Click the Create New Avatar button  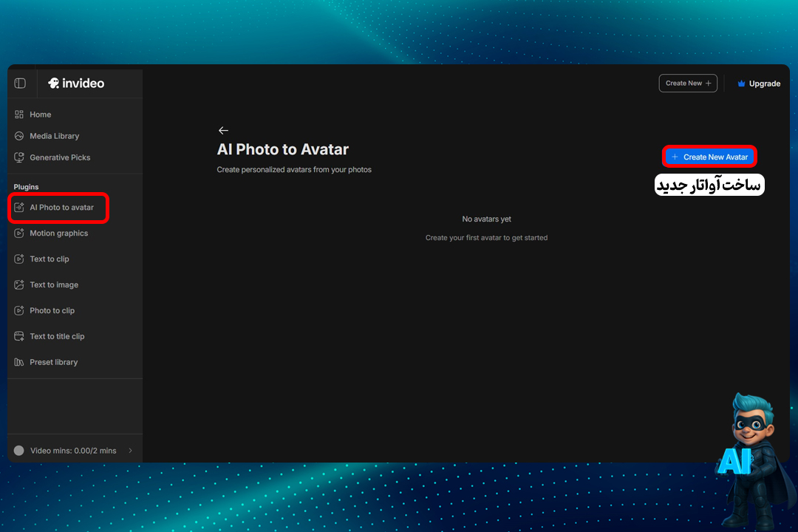[x=709, y=157]
